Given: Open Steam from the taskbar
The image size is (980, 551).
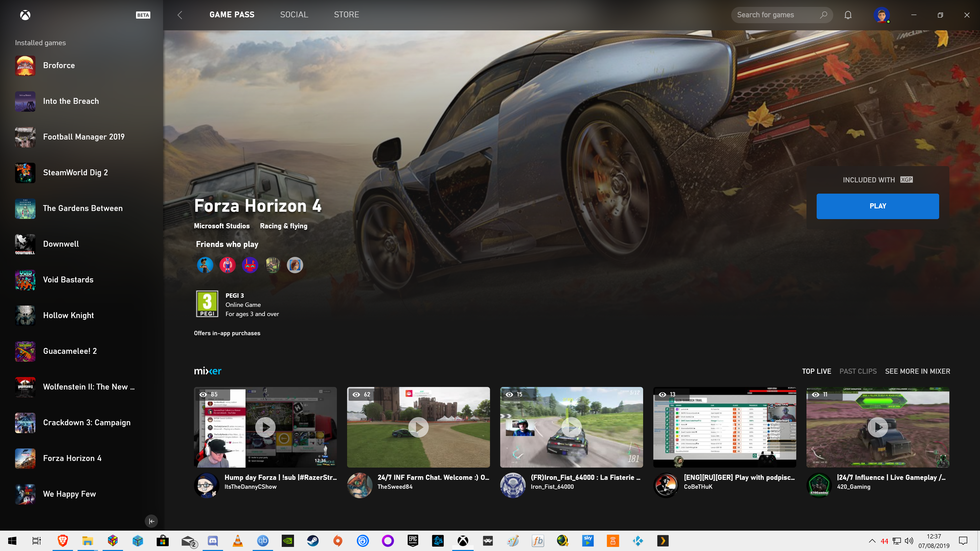Looking at the screenshot, I should (x=313, y=541).
